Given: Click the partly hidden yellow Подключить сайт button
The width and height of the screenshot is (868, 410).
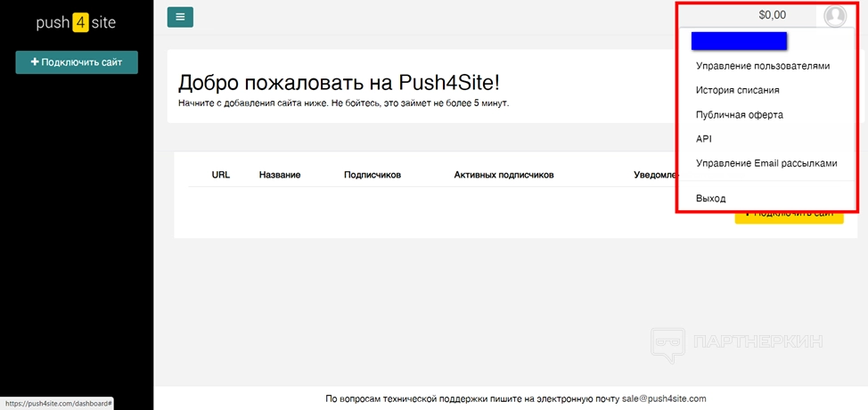Looking at the screenshot, I should 789,217.
